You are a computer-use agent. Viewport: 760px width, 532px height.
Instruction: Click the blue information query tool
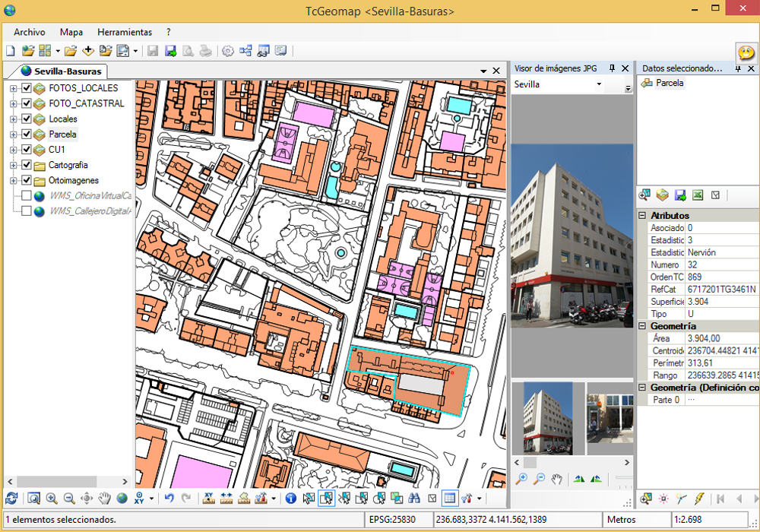(290, 499)
